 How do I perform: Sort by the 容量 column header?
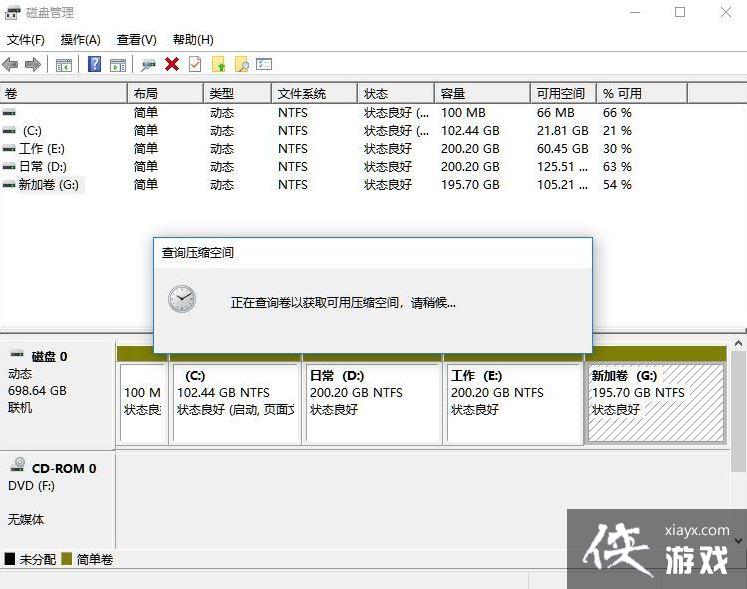point(483,93)
